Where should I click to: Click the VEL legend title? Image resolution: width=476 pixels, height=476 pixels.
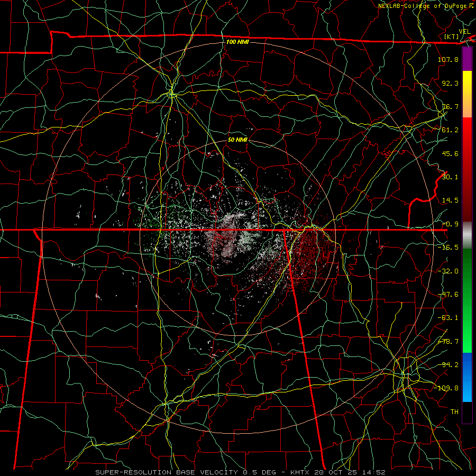point(464,32)
